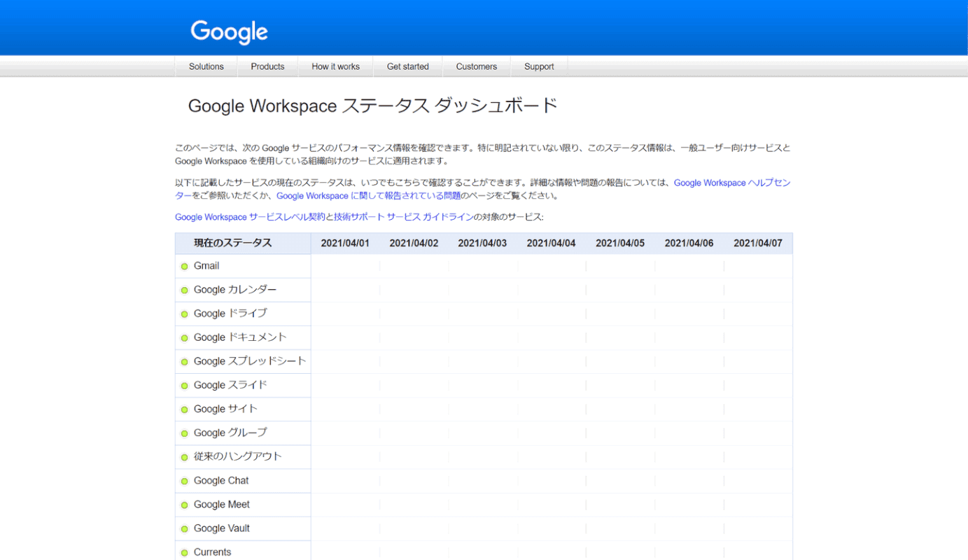The height and width of the screenshot is (560, 968).
Task: Click the 2021/04/06 date column header
Action: 689,243
